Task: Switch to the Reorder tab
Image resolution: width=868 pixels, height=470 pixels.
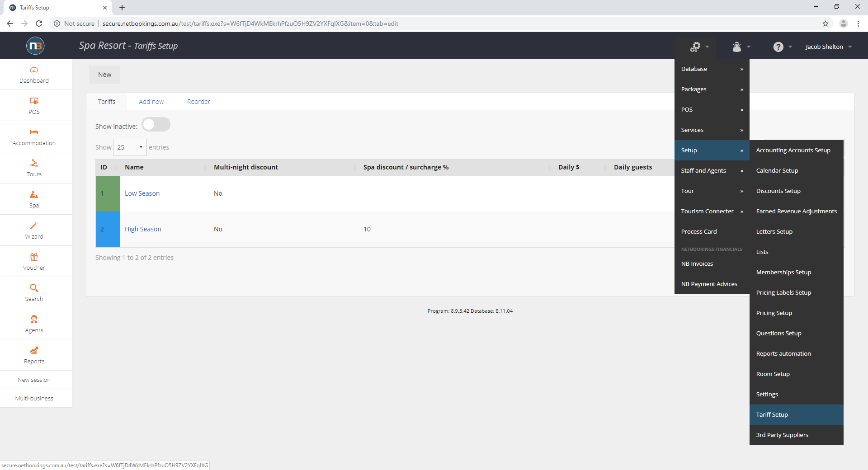Action: 199,102
